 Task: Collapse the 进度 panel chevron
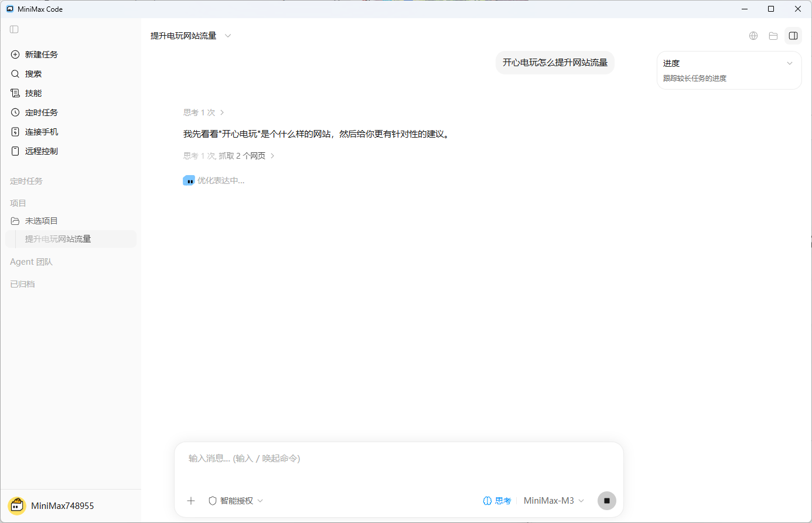coord(790,63)
